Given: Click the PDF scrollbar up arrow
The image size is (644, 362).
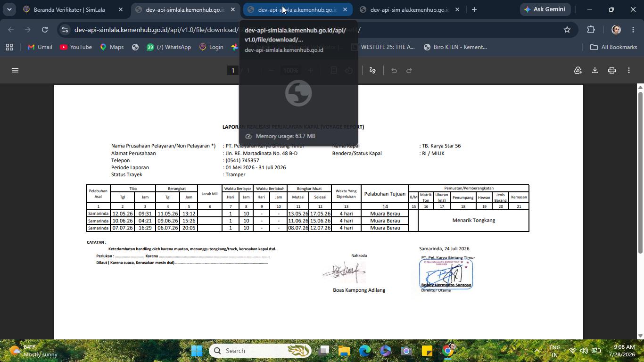Looking at the screenshot, I should [640, 87].
